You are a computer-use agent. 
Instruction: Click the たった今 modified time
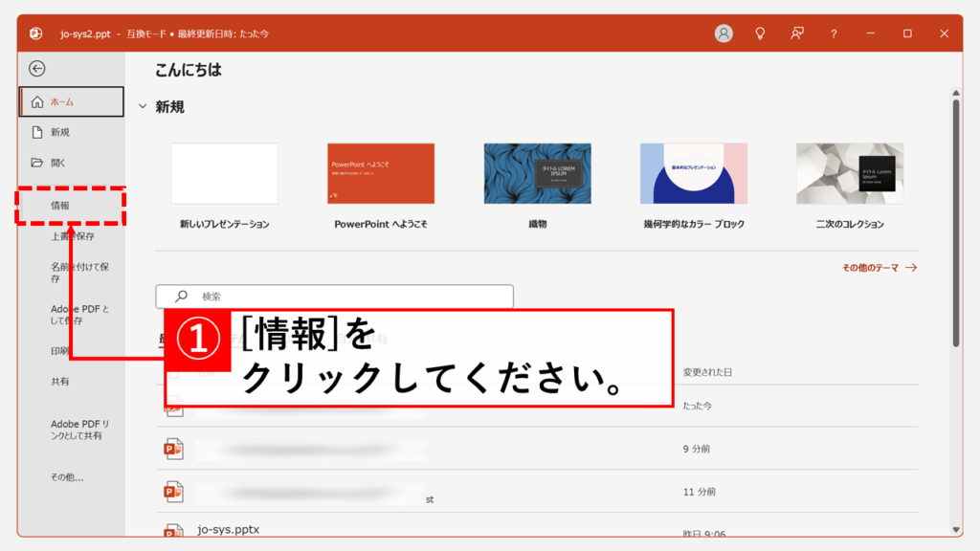click(697, 406)
